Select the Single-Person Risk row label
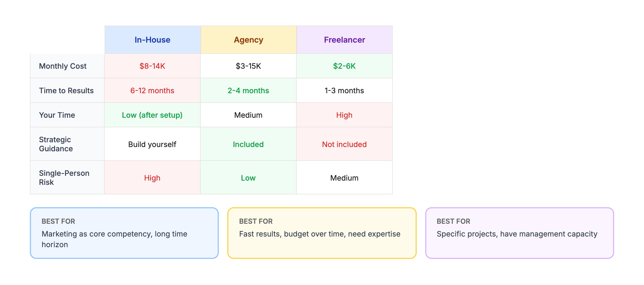 [64, 178]
